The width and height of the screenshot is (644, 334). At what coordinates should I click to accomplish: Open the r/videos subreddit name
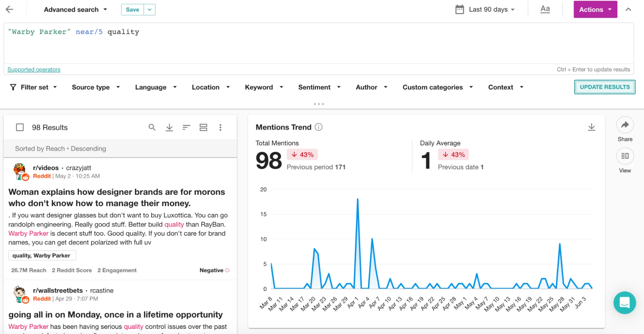coord(46,168)
